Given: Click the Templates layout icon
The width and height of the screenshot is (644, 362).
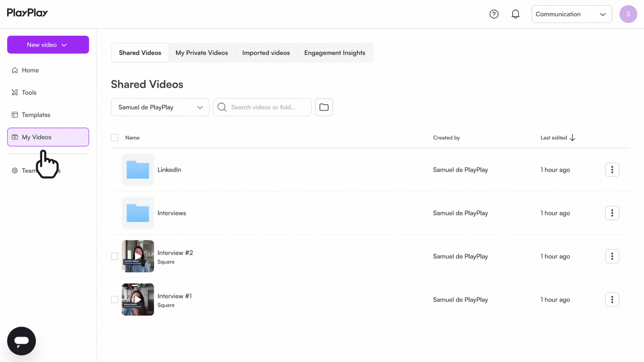Looking at the screenshot, I should [x=15, y=115].
